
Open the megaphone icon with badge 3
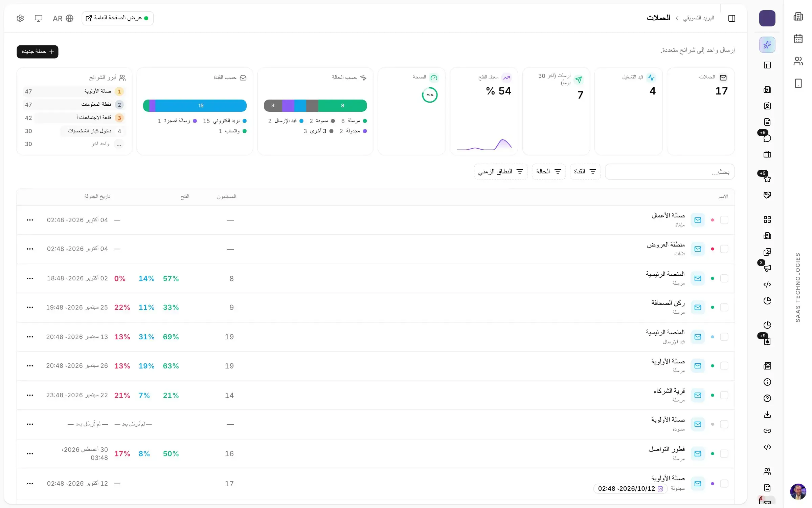[x=767, y=268]
